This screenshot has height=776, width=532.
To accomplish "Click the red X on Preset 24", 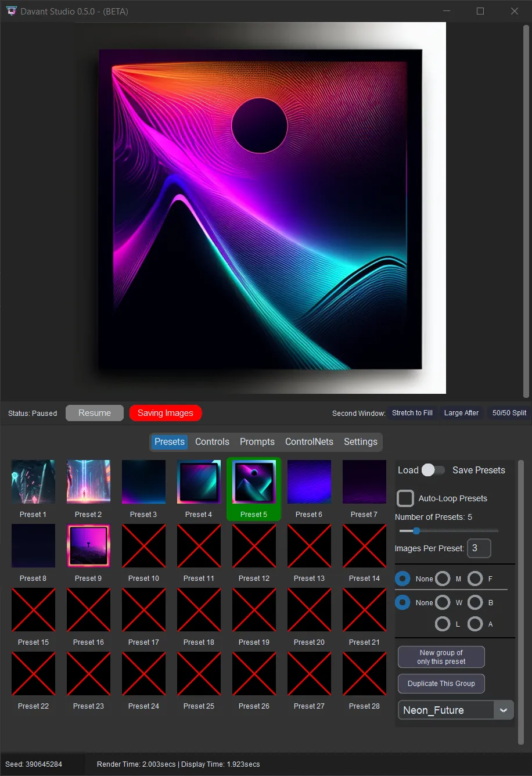I will [x=143, y=673].
